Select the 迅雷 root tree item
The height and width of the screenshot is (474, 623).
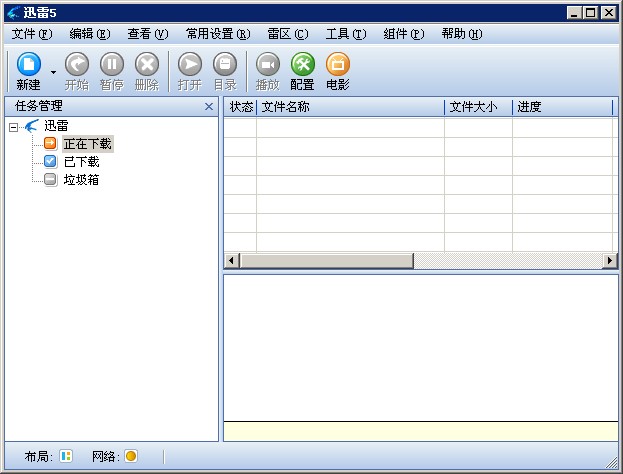(56, 126)
